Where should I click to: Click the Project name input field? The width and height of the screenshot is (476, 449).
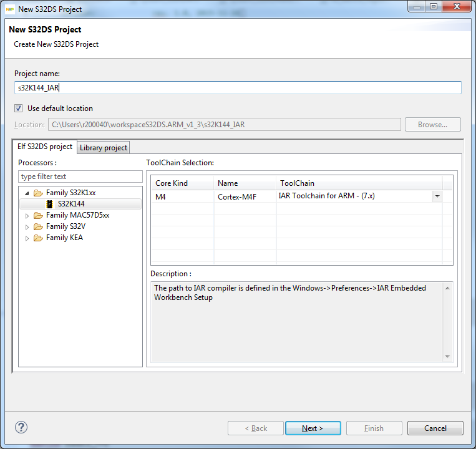coord(238,88)
